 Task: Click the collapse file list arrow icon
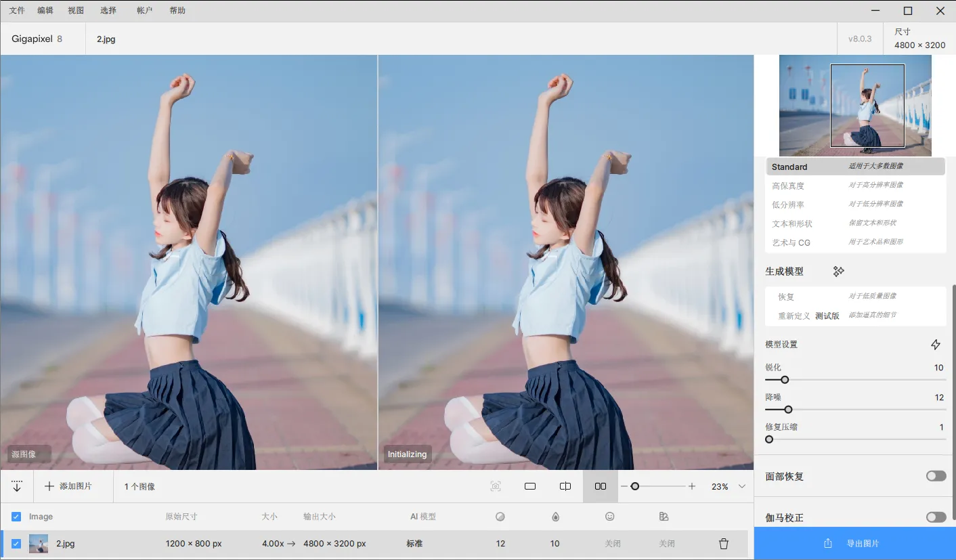(x=17, y=486)
